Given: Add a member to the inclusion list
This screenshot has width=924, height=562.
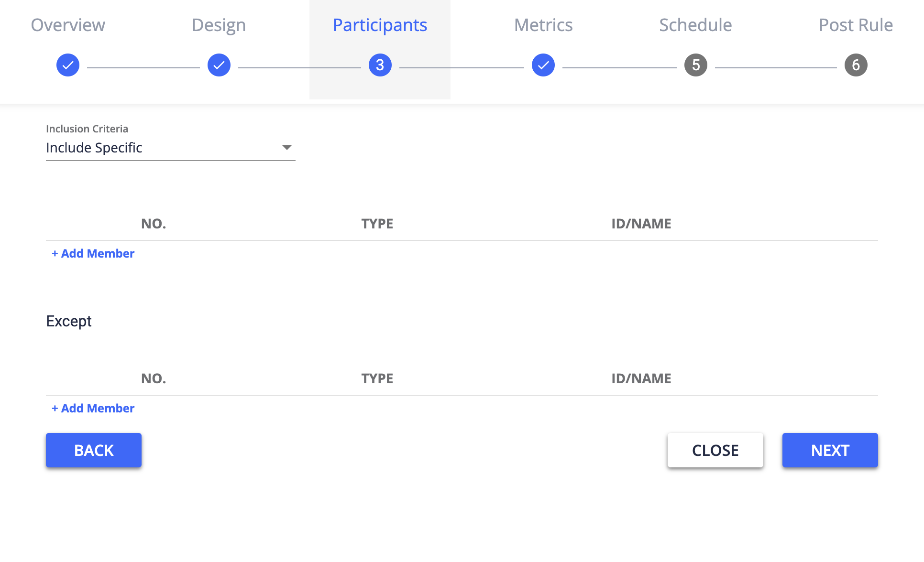Looking at the screenshot, I should [93, 253].
